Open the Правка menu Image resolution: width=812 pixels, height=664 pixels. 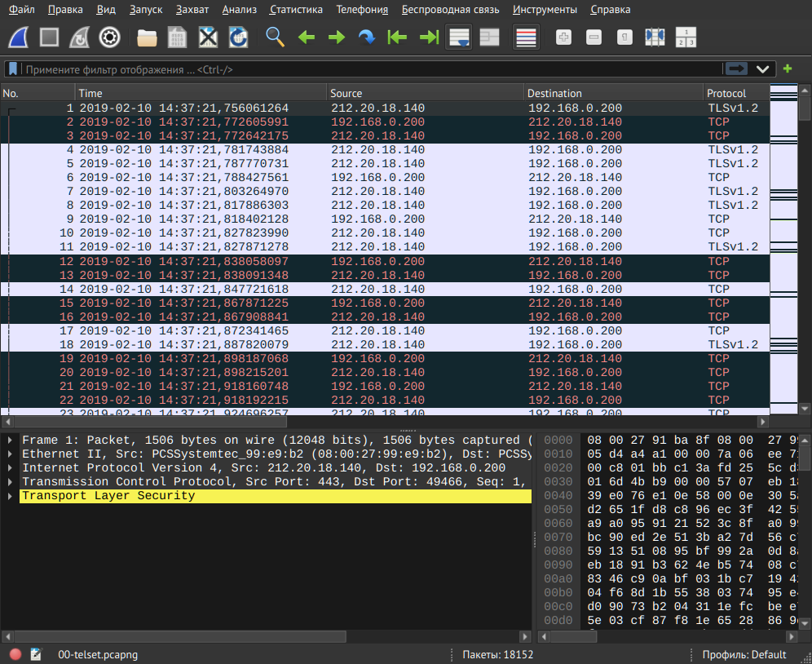[x=65, y=9]
